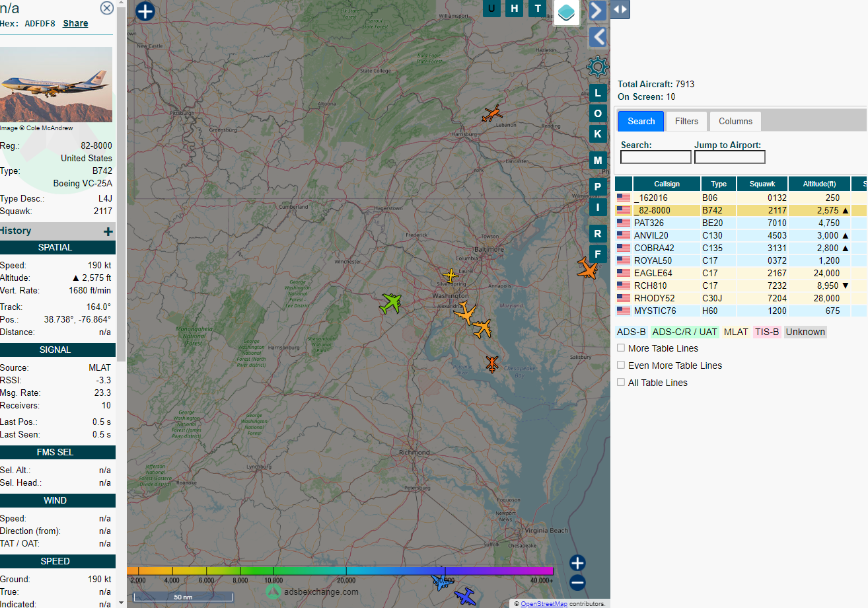
Task: Toggle the M map button
Action: 598,160
